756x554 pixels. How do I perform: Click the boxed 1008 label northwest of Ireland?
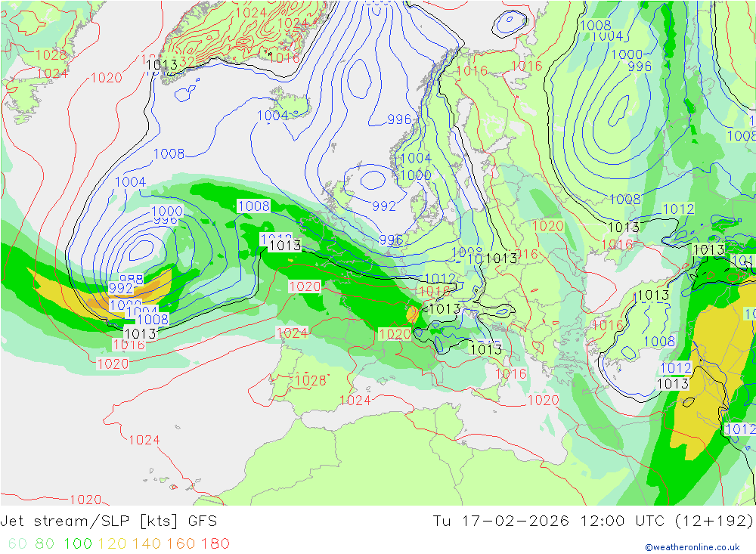point(253,206)
